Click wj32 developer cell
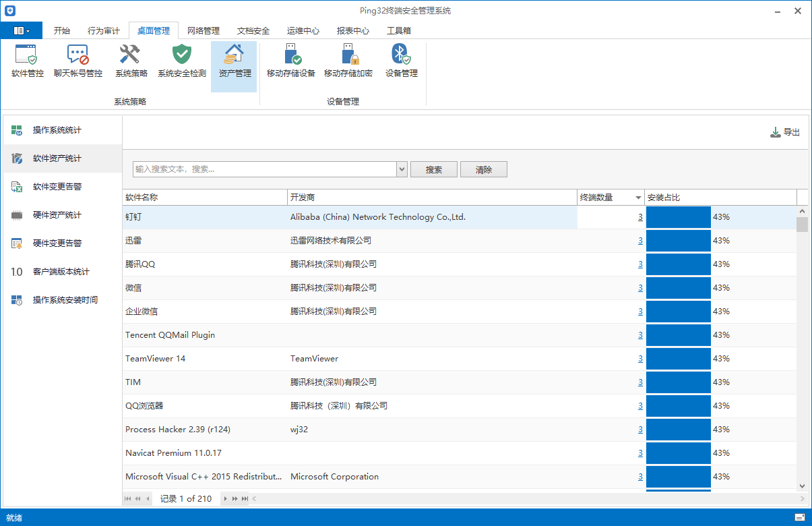 (432, 430)
